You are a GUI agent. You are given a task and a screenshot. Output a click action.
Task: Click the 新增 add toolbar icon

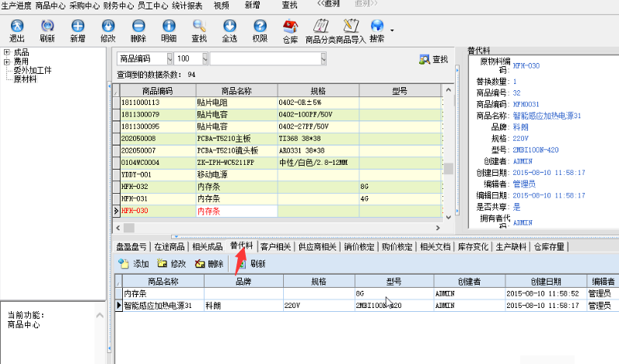(78, 31)
